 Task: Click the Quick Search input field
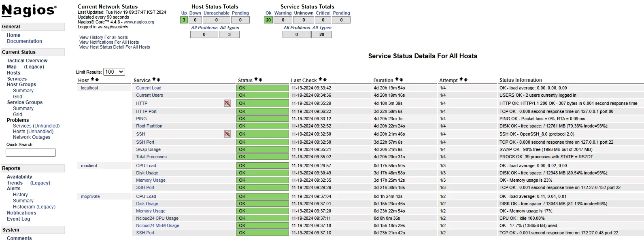pyautogui.click(x=31, y=153)
